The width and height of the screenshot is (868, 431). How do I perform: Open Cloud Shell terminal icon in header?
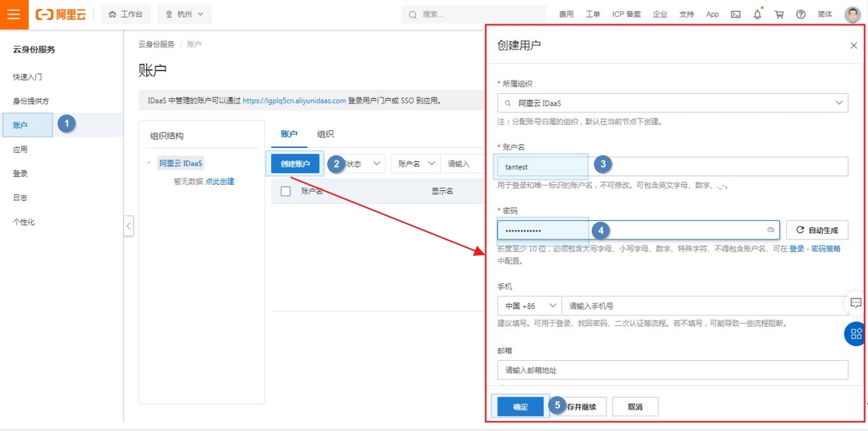coord(735,14)
